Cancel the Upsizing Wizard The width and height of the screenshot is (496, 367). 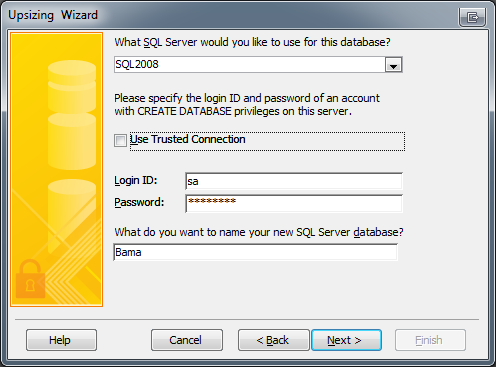tap(187, 340)
